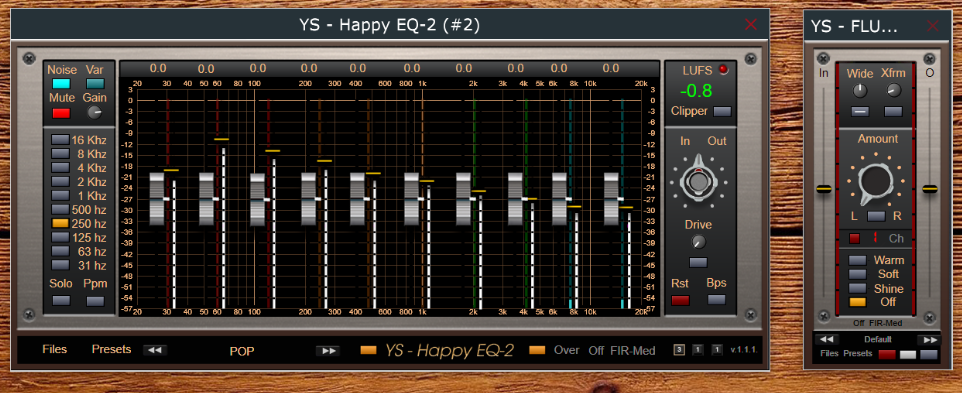Toggle the L/R button below Amount

(876, 216)
